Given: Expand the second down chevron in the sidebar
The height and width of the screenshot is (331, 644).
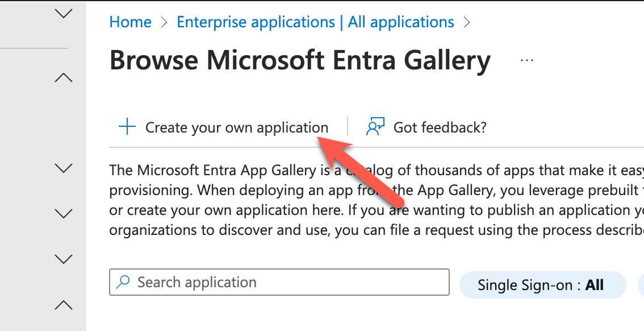Looking at the screenshot, I should pos(64,168).
